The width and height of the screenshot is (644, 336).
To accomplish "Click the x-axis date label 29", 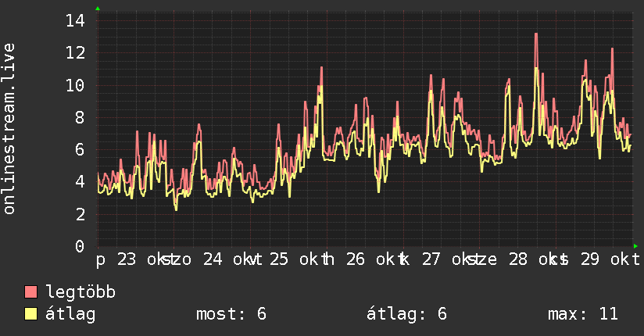I will [590, 259].
